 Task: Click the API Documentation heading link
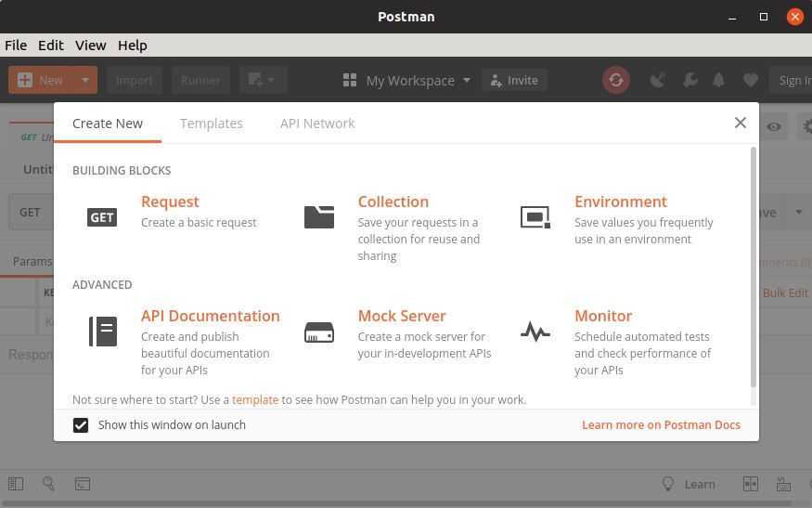(211, 316)
